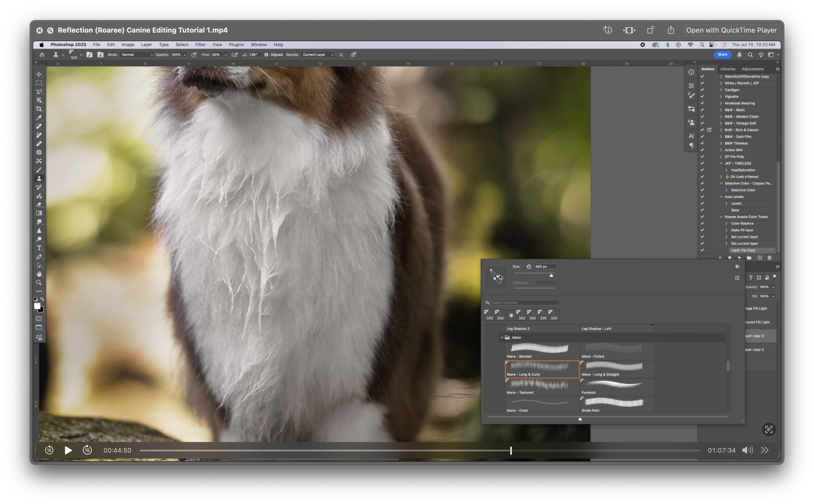Image resolution: width=814 pixels, height=504 pixels.
Task: Click Open with QuickTime Player button
Action: click(731, 30)
